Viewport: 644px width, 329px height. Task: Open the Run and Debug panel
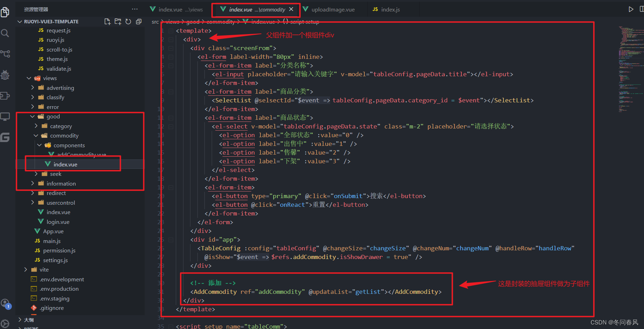(x=6, y=75)
